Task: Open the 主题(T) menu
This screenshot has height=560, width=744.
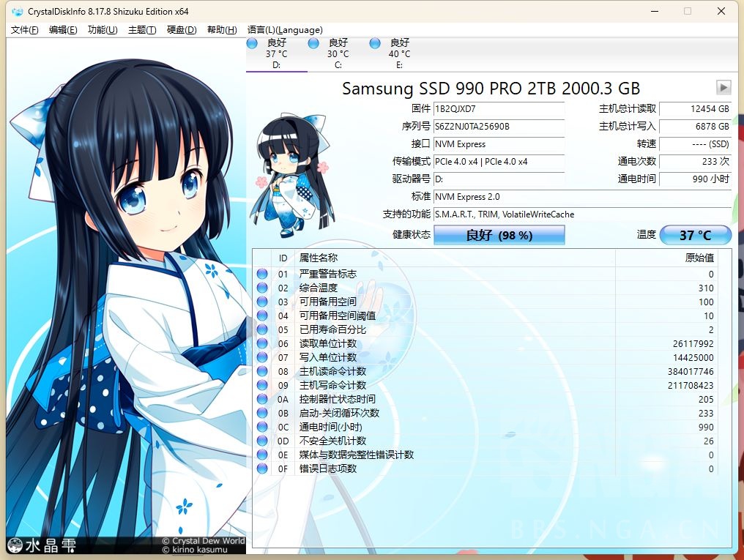Action: tap(141, 30)
